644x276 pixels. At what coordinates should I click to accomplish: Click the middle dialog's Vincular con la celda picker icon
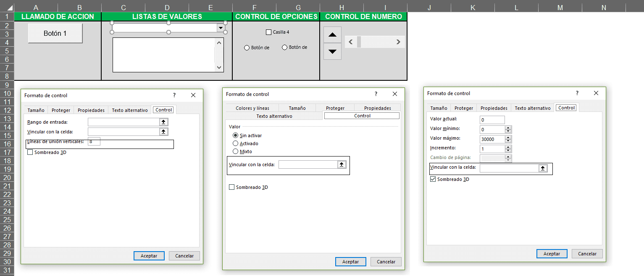(341, 165)
